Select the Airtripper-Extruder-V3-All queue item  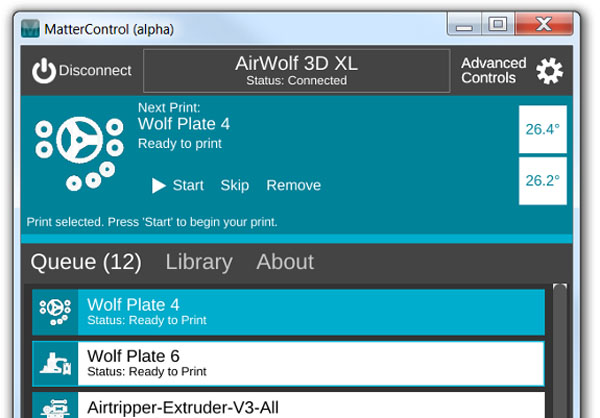click(289, 405)
